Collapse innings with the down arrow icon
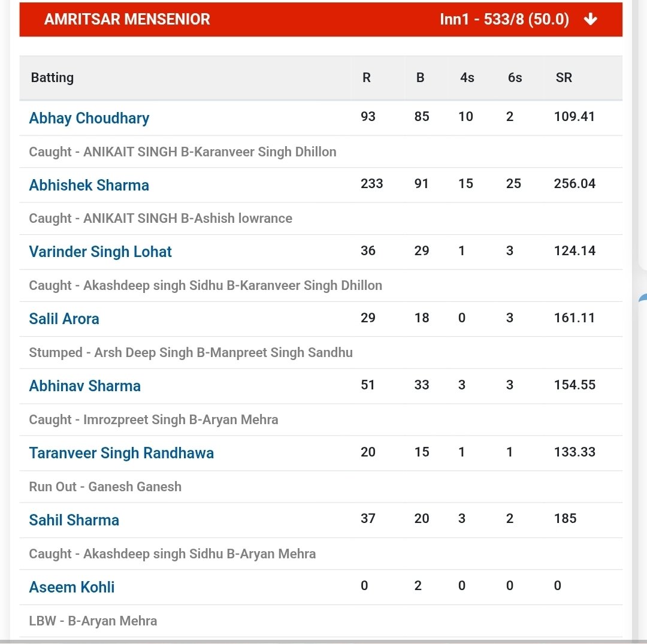This screenshot has width=647, height=644. click(x=591, y=19)
